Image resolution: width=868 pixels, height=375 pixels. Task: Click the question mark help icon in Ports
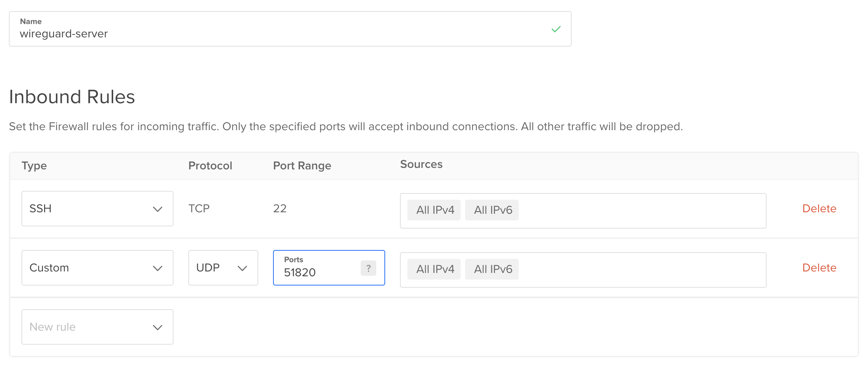[368, 268]
